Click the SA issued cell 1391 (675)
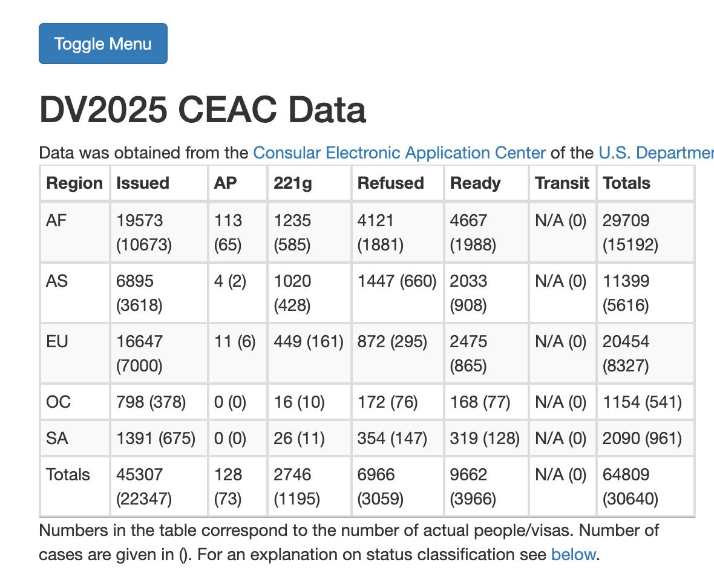This screenshot has height=588, width=714. point(156,439)
